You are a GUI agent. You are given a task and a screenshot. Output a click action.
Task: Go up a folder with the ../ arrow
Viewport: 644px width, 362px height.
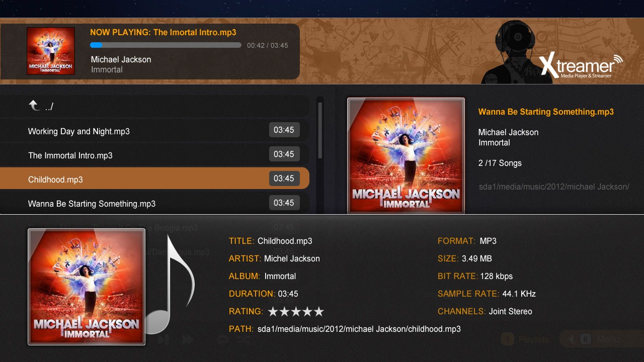pyautogui.click(x=34, y=106)
